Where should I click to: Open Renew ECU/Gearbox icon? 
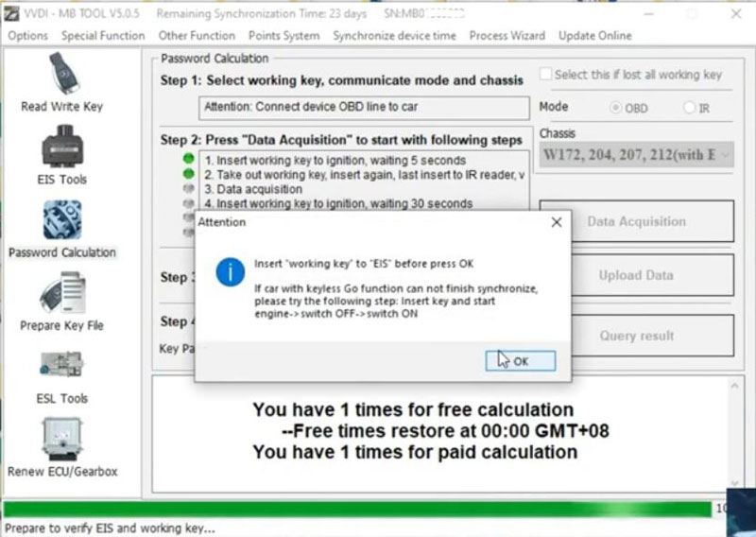point(61,439)
